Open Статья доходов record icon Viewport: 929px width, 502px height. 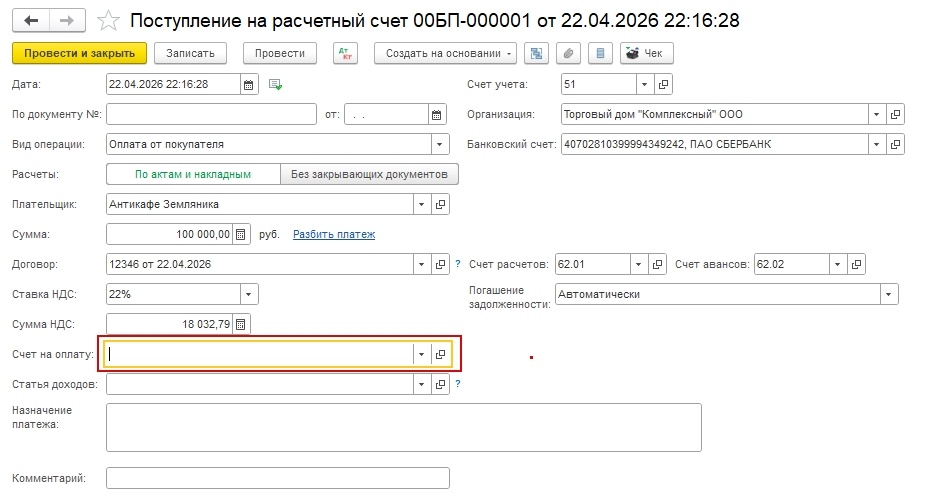tap(440, 384)
